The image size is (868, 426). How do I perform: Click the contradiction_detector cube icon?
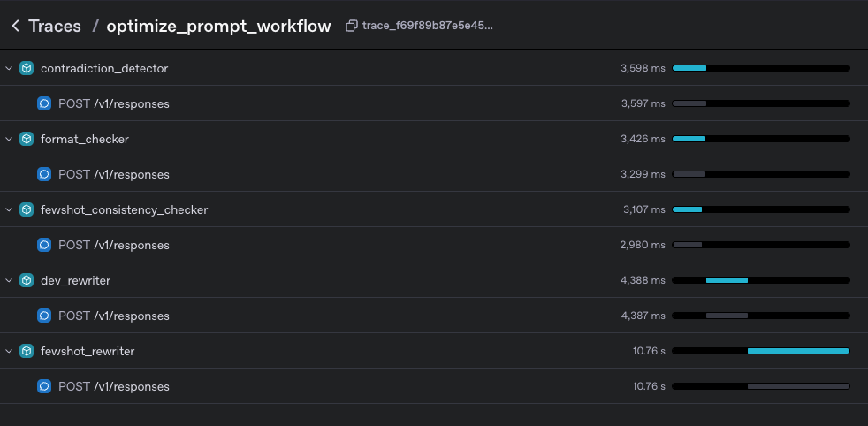(27, 68)
